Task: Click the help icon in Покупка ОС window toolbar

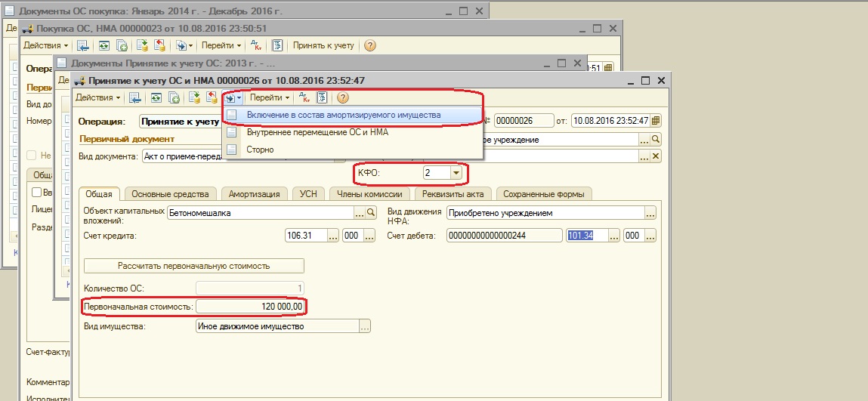Action: tap(369, 45)
